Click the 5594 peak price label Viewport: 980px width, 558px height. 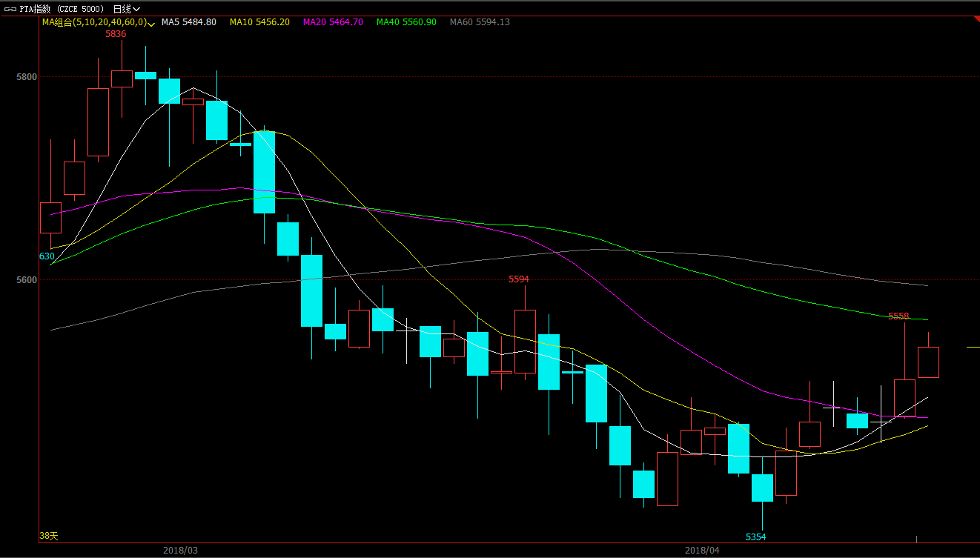(x=519, y=279)
